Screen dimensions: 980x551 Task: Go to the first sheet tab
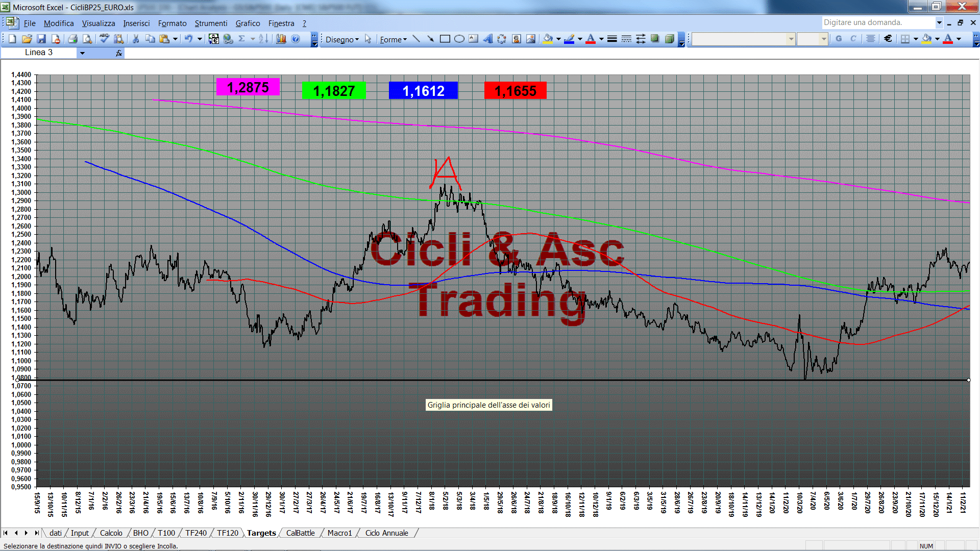click(x=6, y=533)
